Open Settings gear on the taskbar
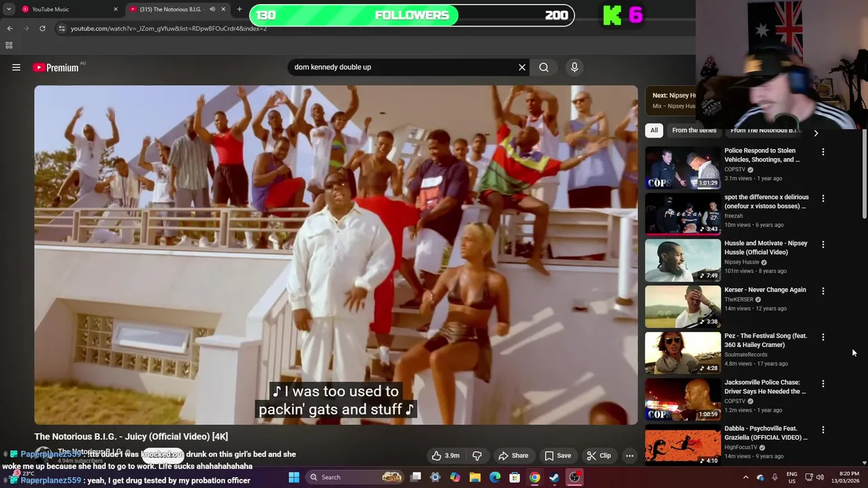Image resolution: width=868 pixels, height=488 pixels. pos(435,477)
